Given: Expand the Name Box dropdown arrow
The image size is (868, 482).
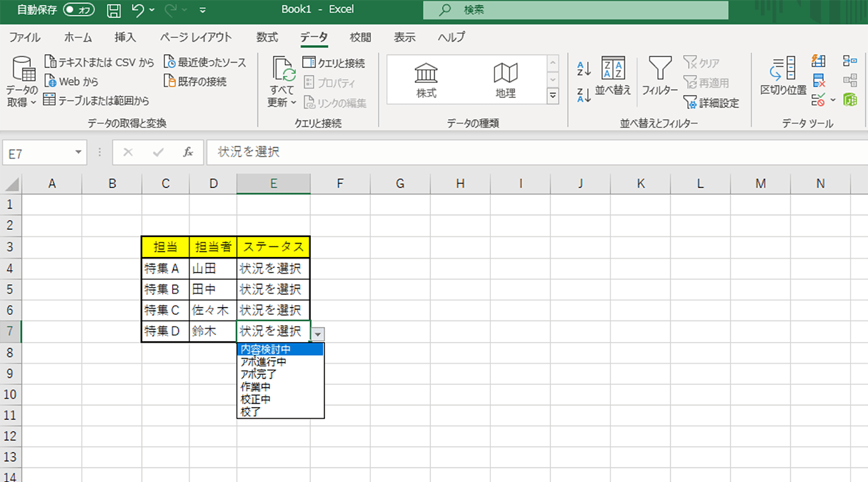Looking at the screenshot, I should (x=78, y=152).
